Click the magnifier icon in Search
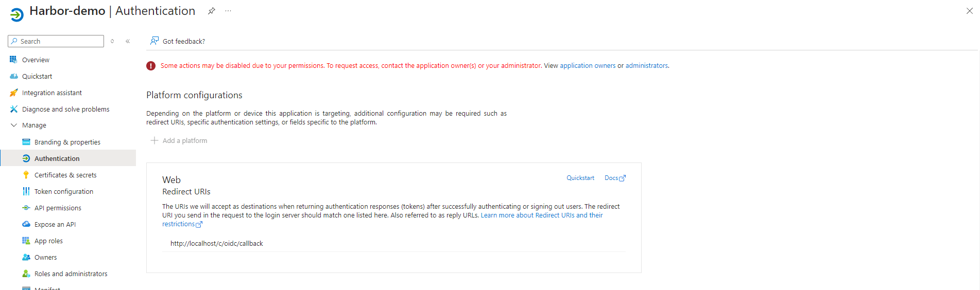Viewport: 980px width, 290px height. [14, 41]
